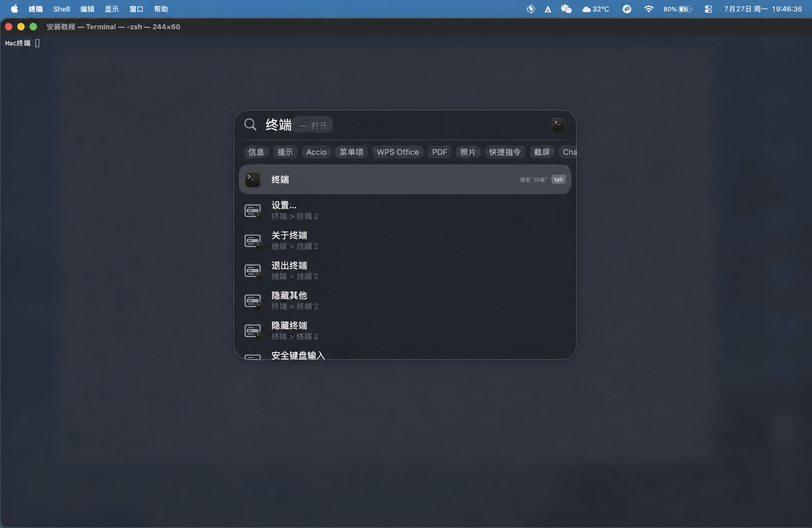Choose the 隐藏其他 result
This screenshot has width=812, height=528.
pos(405,300)
